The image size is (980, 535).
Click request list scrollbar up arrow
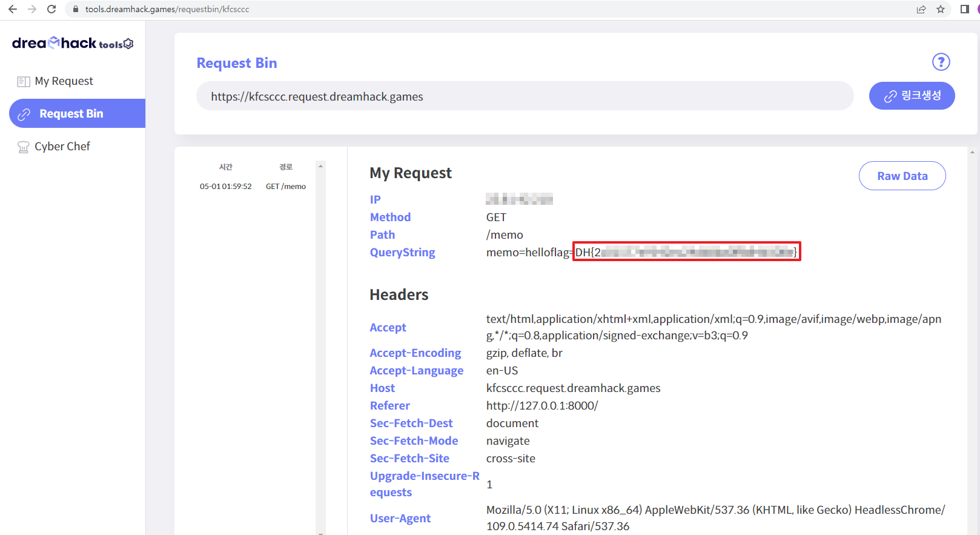click(320, 165)
